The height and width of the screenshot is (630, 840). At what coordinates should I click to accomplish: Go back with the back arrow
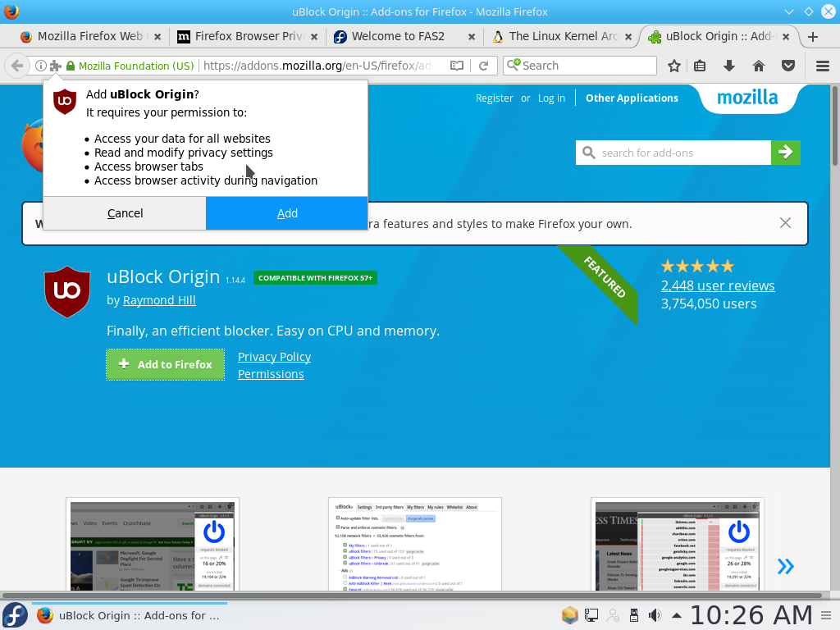(x=17, y=66)
